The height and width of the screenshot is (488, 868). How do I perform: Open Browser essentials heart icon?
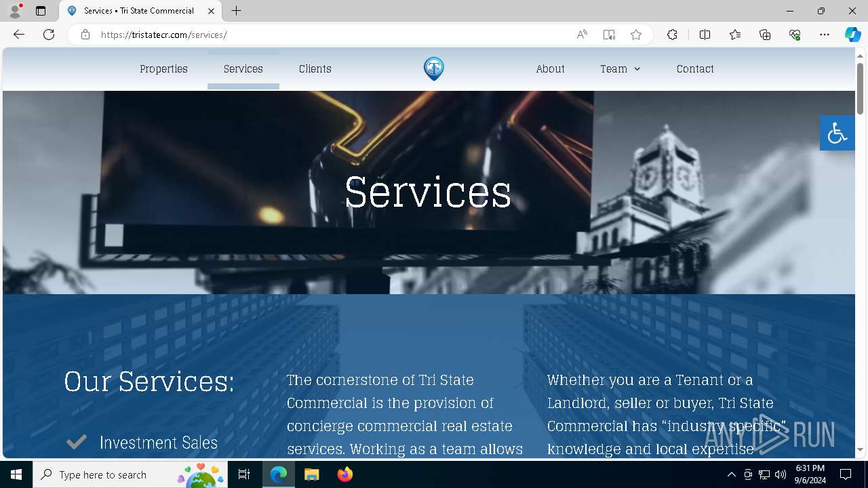click(x=795, y=35)
